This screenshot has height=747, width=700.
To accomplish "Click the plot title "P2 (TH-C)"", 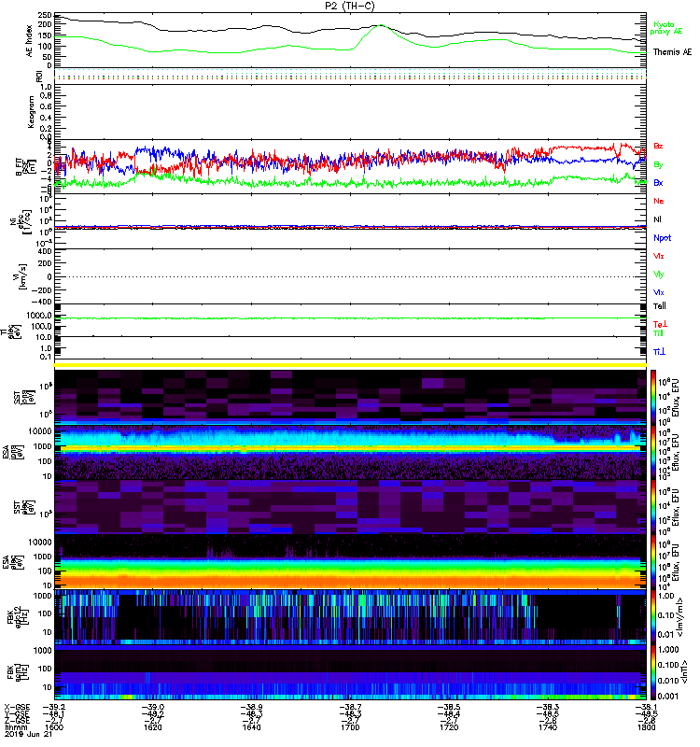I will point(349,6).
